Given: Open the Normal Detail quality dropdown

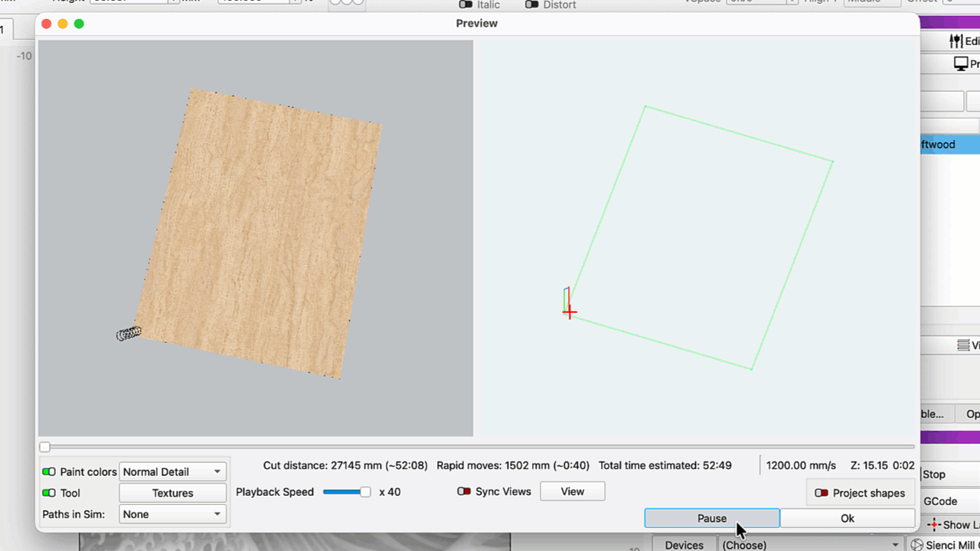Looking at the screenshot, I should coord(173,472).
